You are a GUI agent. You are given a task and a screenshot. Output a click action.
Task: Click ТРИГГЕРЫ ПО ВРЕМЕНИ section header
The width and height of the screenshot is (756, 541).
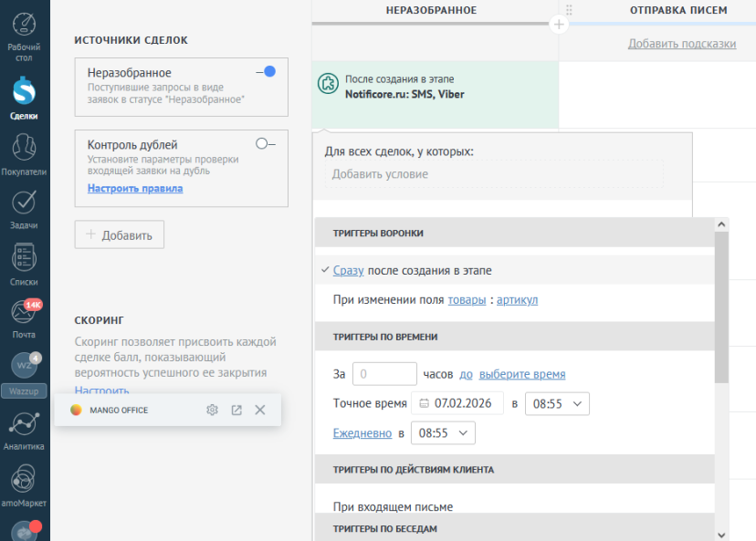[514, 337]
